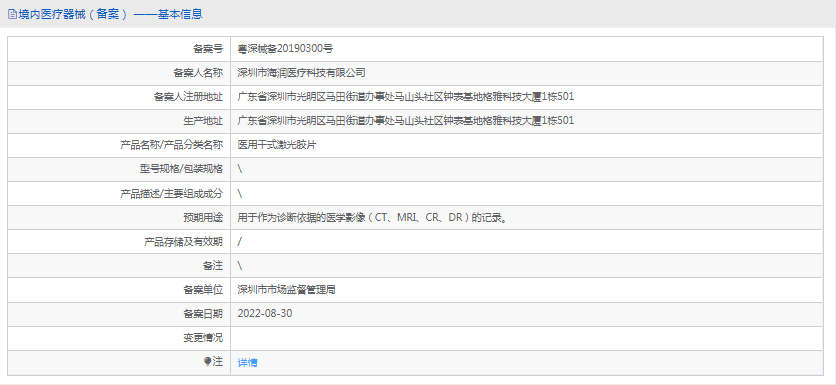Viewport: 836px width, 385px height.
Task: Click the empty 变更情况 value cell
Action: pyautogui.click(x=527, y=338)
